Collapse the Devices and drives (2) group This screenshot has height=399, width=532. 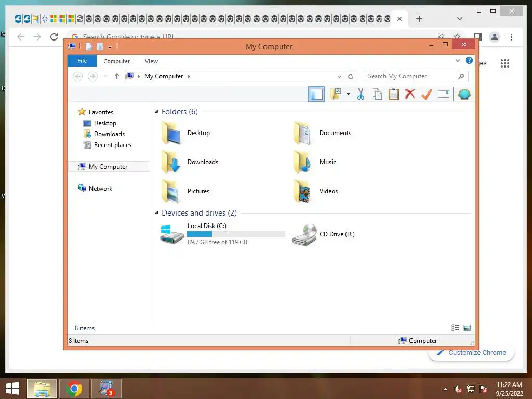point(156,212)
